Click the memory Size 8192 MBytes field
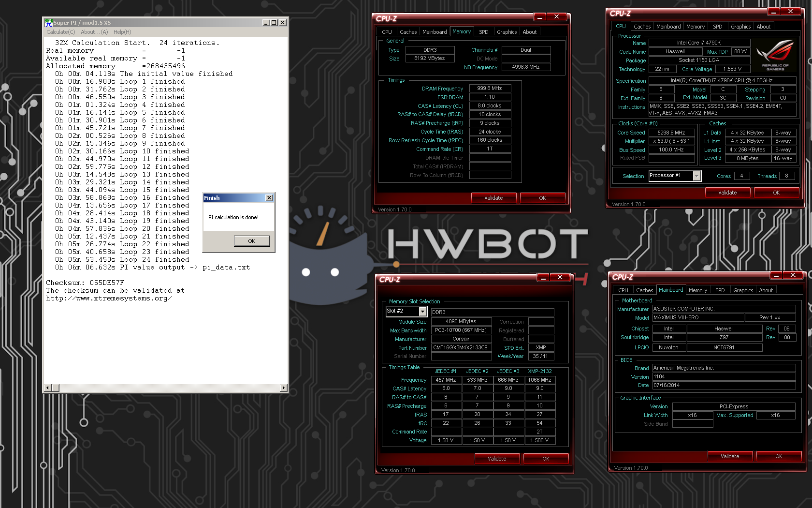 pos(430,59)
